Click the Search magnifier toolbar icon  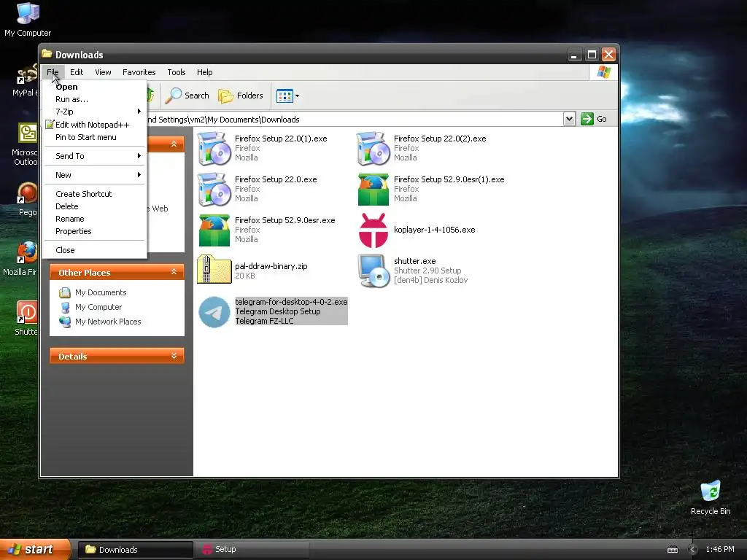coord(174,96)
